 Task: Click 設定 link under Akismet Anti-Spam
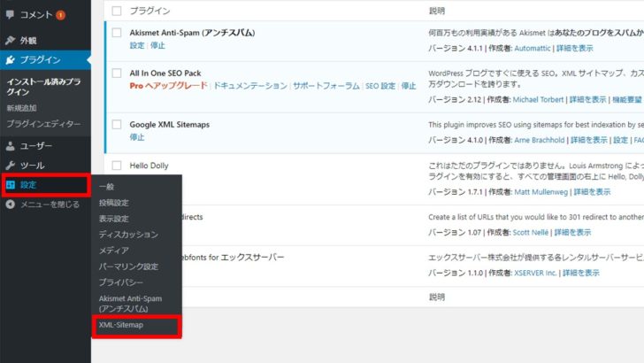pyautogui.click(x=137, y=46)
